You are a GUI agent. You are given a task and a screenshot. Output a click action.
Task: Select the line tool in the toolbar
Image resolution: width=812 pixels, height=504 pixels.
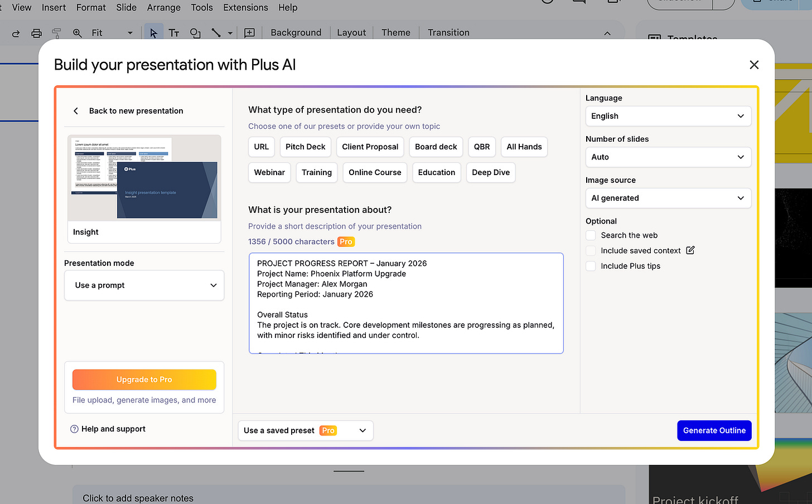pyautogui.click(x=216, y=33)
